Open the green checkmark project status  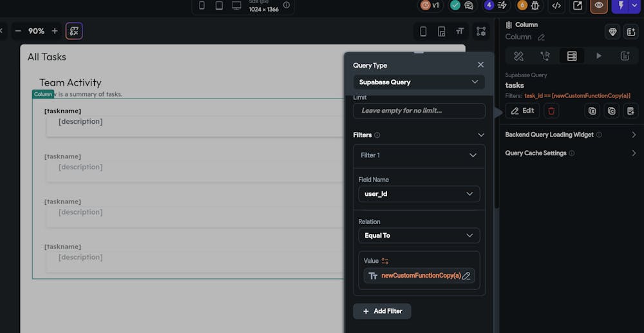pos(455,5)
